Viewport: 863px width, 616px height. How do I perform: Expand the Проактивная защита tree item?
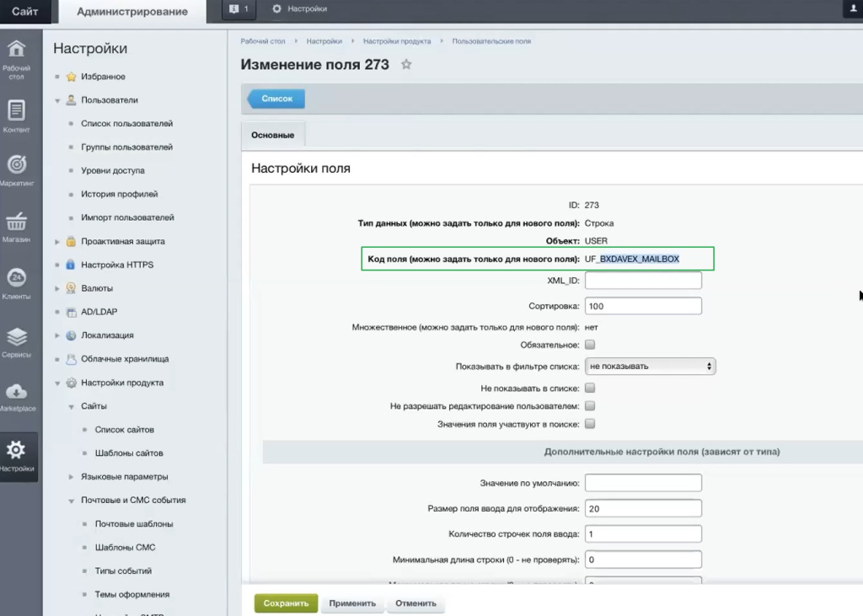click(58, 242)
